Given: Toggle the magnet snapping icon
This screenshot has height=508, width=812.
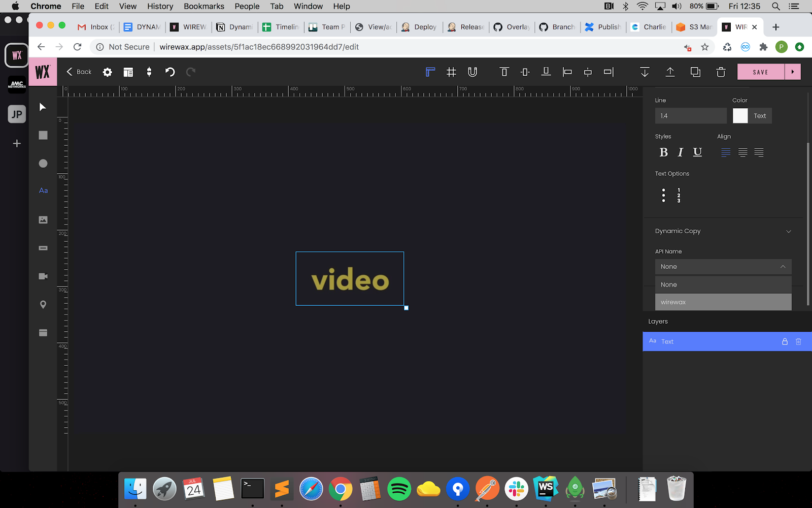Looking at the screenshot, I should pos(472,72).
